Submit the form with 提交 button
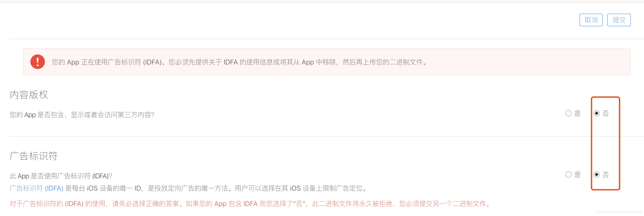The height and width of the screenshot is (216, 644). coord(619,20)
